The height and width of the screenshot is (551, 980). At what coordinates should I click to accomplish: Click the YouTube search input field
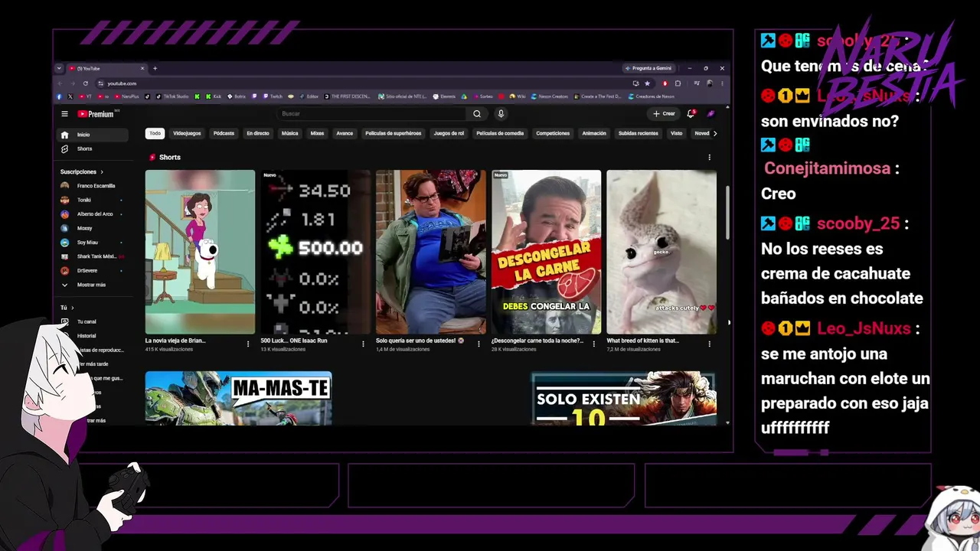tap(371, 114)
